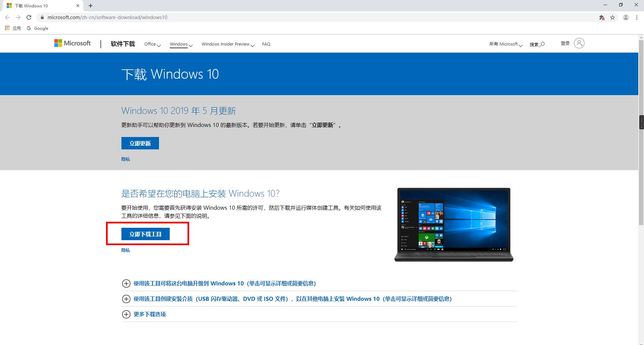Expand the 更多下载选项 section
Image resolution: width=644 pixels, height=345 pixels.
pyautogui.click(x=150, y=314)
